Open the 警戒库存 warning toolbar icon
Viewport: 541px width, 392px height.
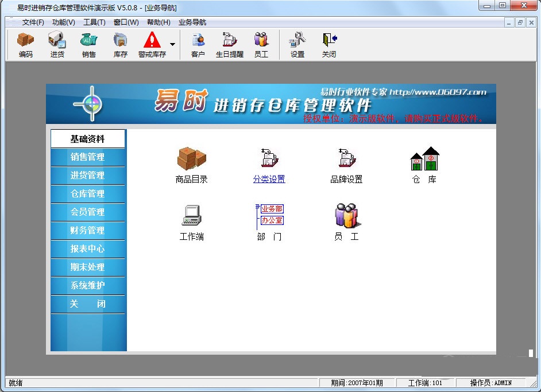pyautogui.click(x=152, y=44)
